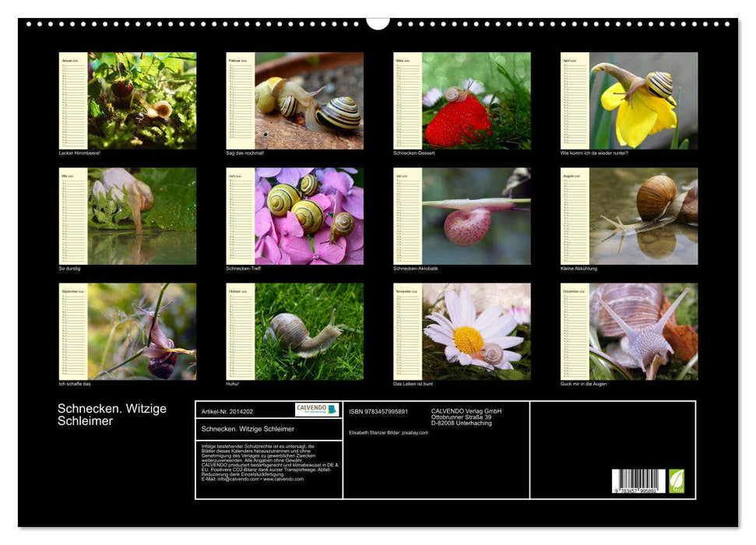756x545 pixels.
Task: Click the CALVENDO logo in the info box
Action: pyautogui.click(x=317, y=410)
